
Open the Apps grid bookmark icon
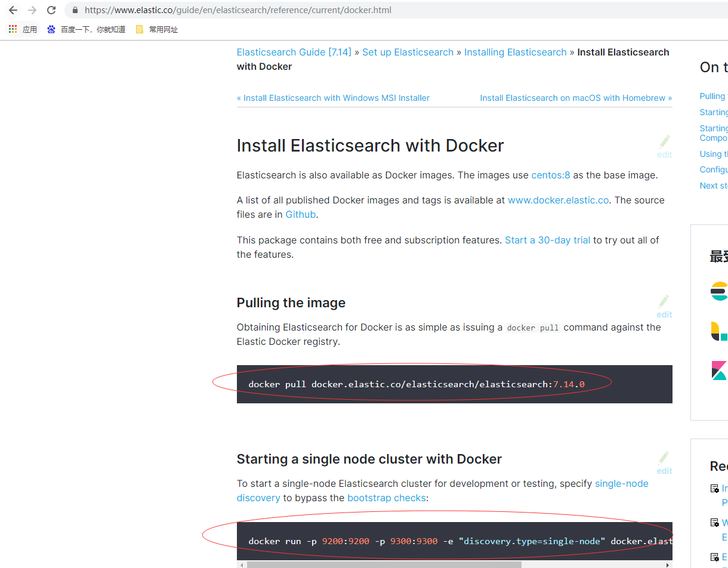pyautogui.click(x=13, y=29)
